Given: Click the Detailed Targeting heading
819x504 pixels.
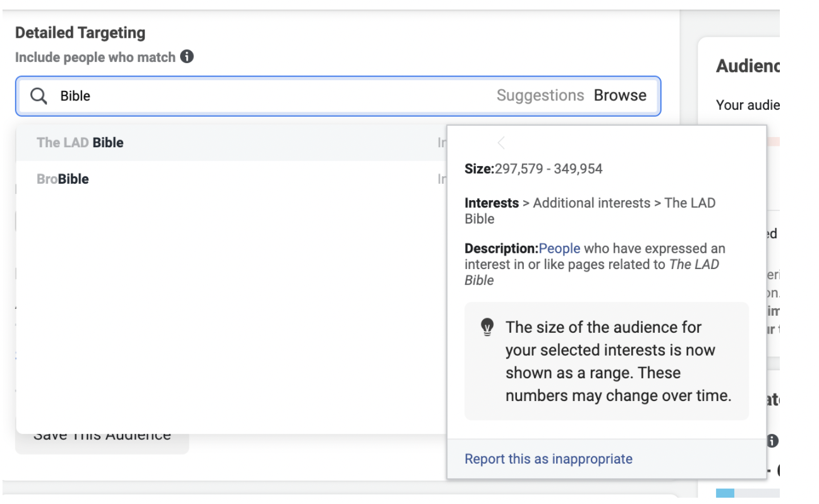Looking at the screenshot, I should (x=80, y=33).
